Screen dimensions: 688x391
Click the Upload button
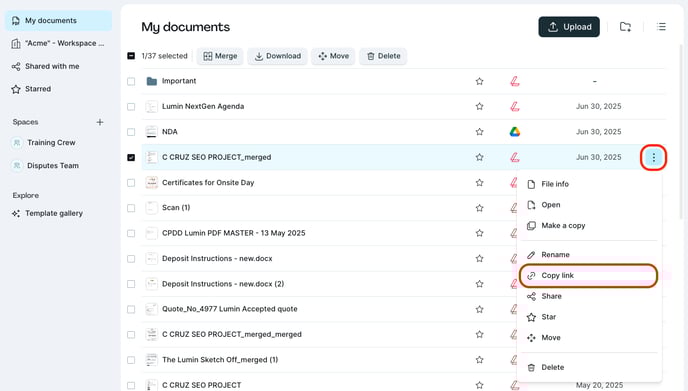click(x=569, y=27)
